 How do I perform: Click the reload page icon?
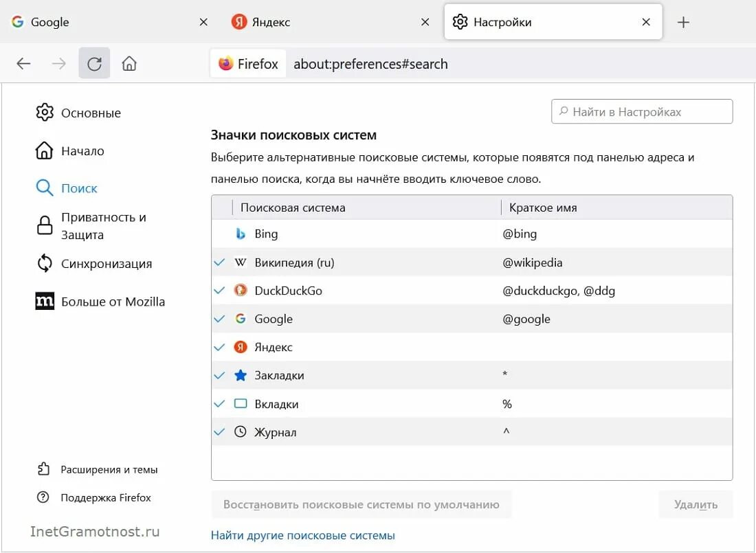(94, 64)
